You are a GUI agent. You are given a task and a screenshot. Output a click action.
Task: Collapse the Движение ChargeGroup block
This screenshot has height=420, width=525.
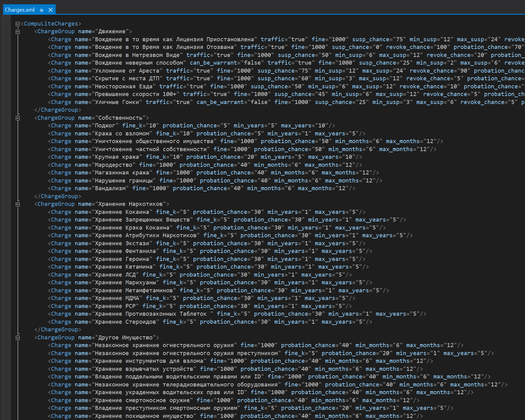click(x=18, y=32)
